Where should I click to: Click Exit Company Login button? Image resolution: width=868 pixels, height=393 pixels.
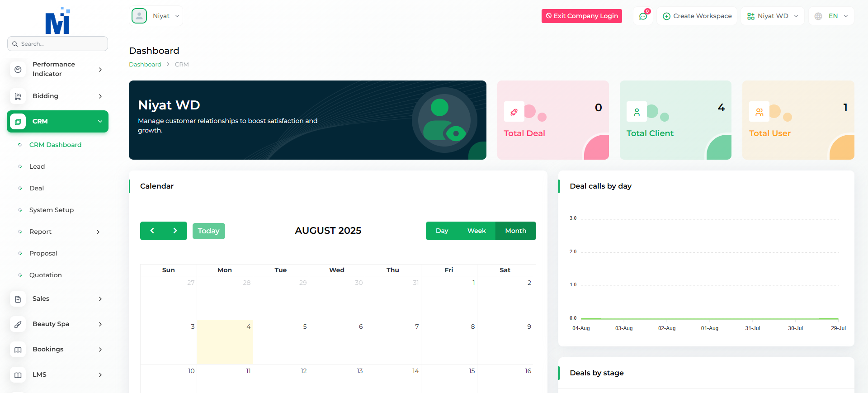tap(582, 16)
